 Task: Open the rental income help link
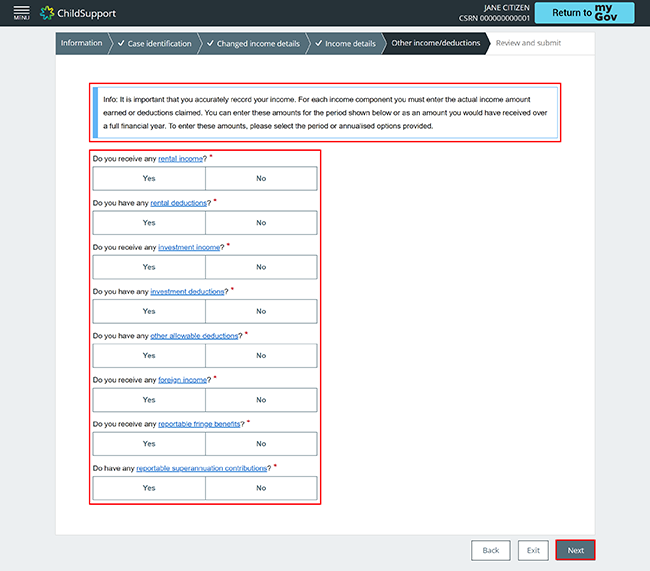tap(180, 159)
